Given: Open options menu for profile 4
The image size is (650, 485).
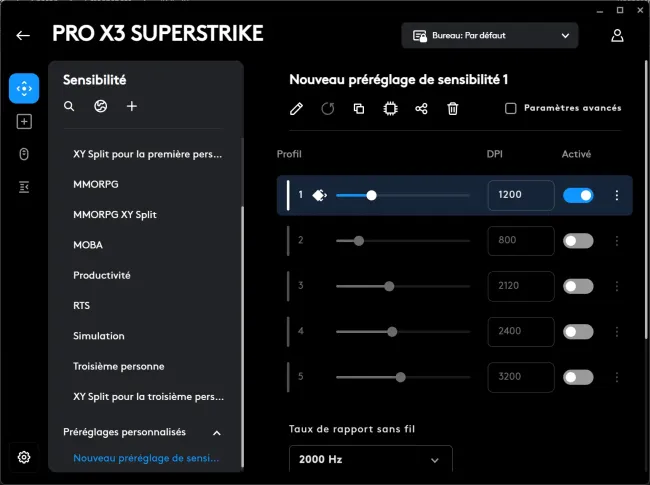Looking at the screenshot, I should pyautogui.click(x=617, y=332).
